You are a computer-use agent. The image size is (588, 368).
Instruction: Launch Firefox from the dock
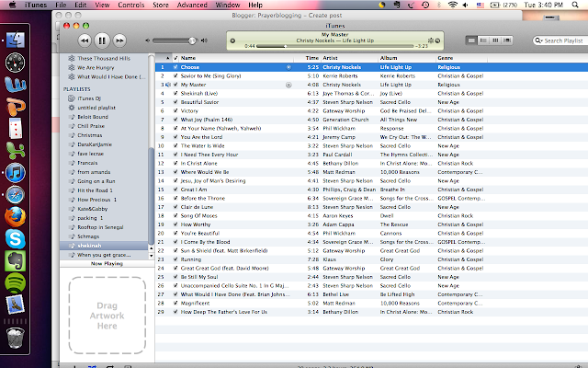click(x=16, y=217)
